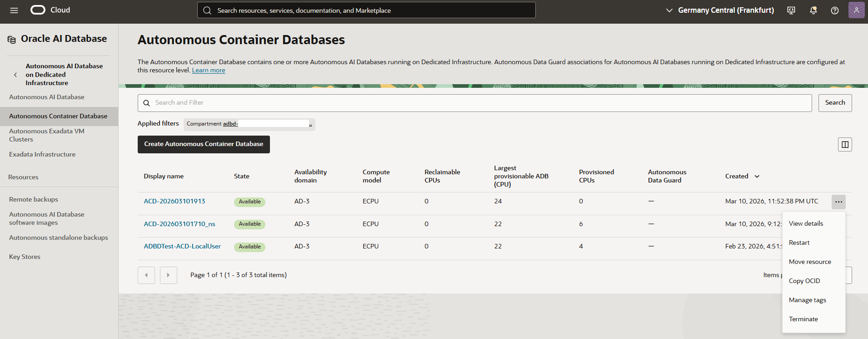868x339 pixels.
Task: Click the back chevron in sidebar
Action: click(15, 75)
